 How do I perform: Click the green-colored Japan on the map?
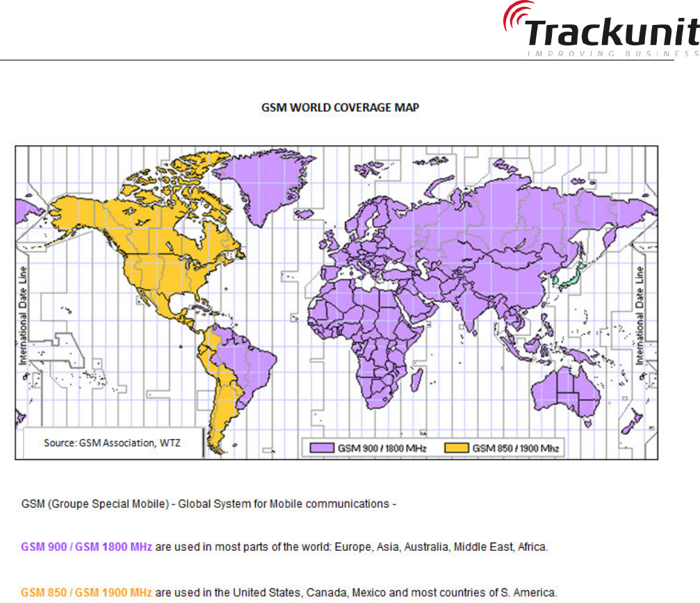pyautogui.click(x=573, y=277)
